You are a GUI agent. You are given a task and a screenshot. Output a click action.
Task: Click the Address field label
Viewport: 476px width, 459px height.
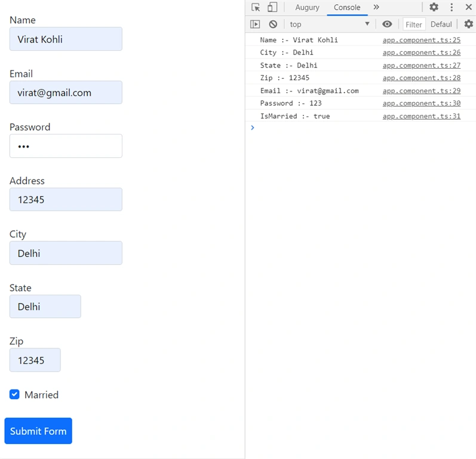pos(27,180)
